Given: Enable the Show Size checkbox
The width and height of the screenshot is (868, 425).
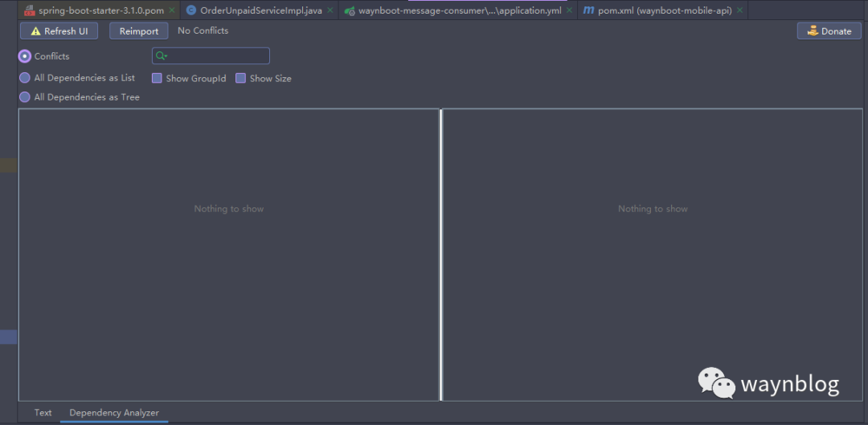Looking at the screenshot, I should click(x=240, y=78).
